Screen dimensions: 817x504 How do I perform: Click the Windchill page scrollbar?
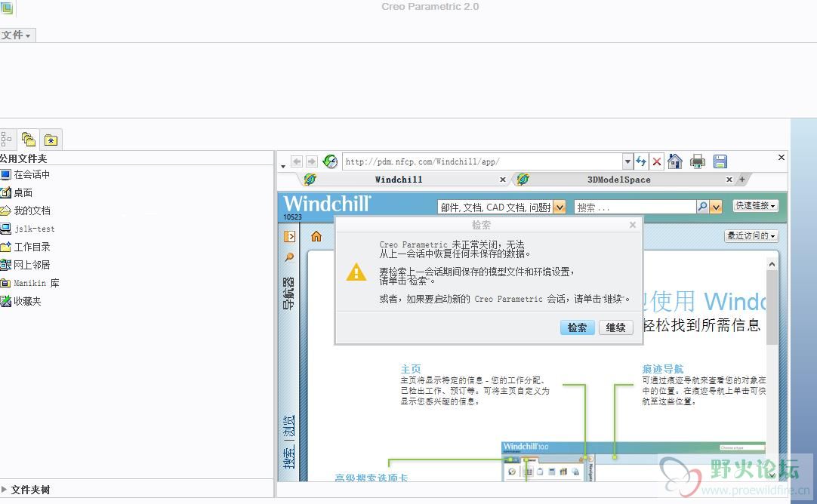tap(772, 307)
